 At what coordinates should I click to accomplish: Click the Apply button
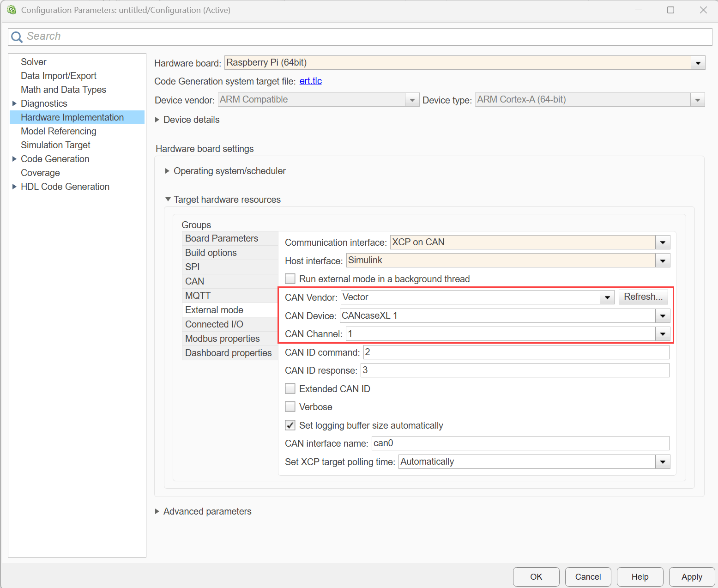click(692, 577)
